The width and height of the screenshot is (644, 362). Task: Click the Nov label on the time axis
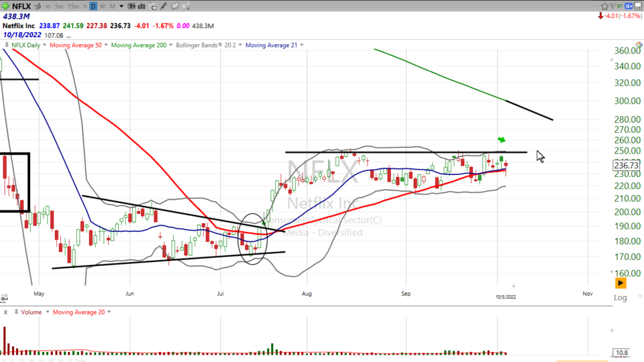588,294
